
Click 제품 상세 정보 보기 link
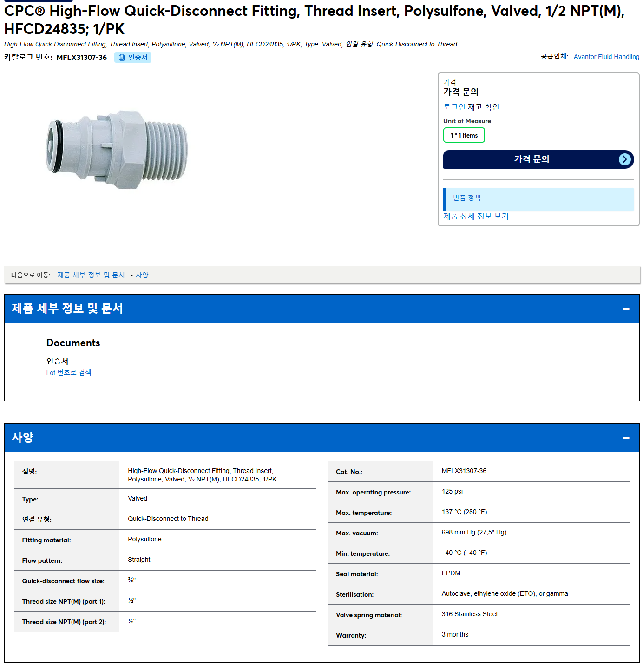point(476,216)
